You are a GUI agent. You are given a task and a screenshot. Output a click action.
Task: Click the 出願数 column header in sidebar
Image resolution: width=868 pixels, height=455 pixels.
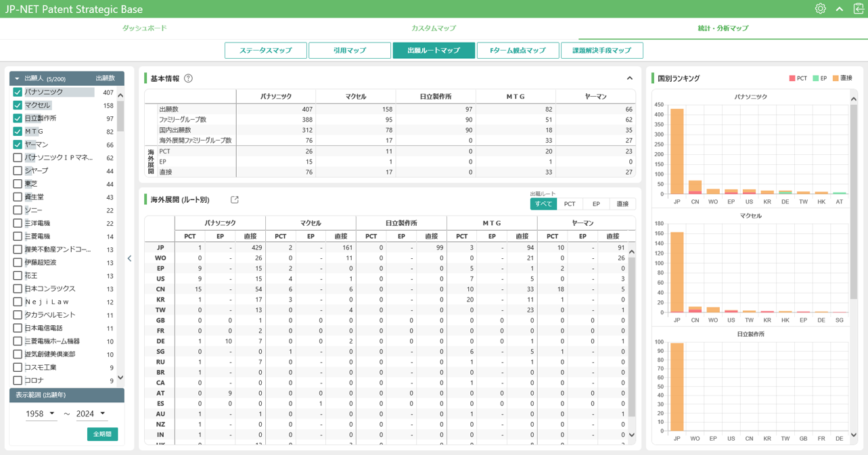pyautogui.click(x=105, y=78)
